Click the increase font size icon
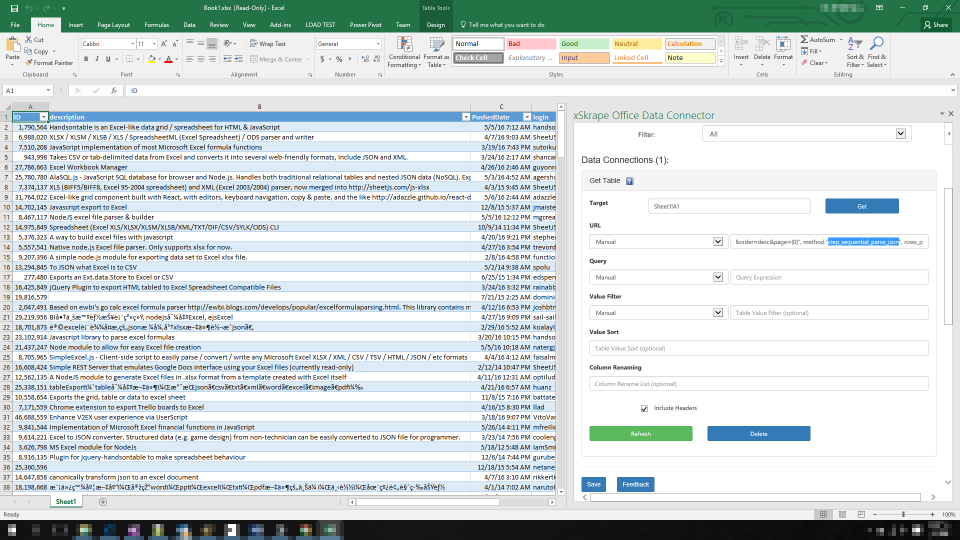The width and height of the screenshot is (960, 540). pos(163,44)
